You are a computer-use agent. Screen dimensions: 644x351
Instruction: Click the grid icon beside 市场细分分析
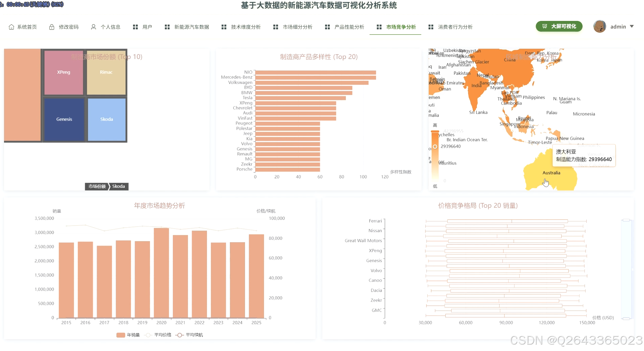click(x=276, y=27)
